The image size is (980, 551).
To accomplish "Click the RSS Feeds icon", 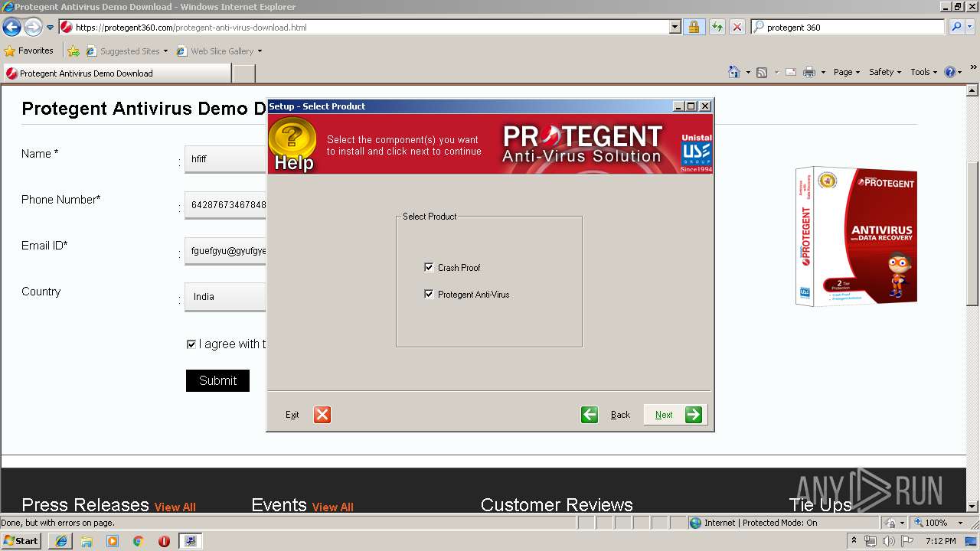I will tap(762, 72).
